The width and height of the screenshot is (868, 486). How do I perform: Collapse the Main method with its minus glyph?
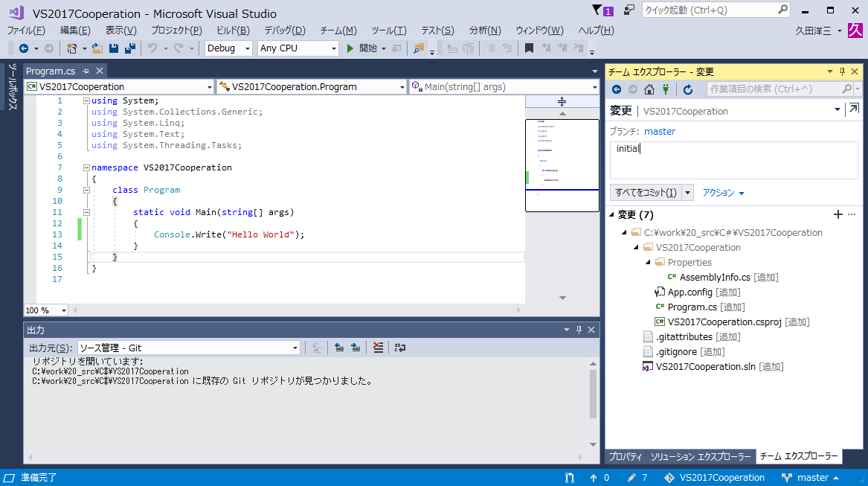[x=87, y=211]
